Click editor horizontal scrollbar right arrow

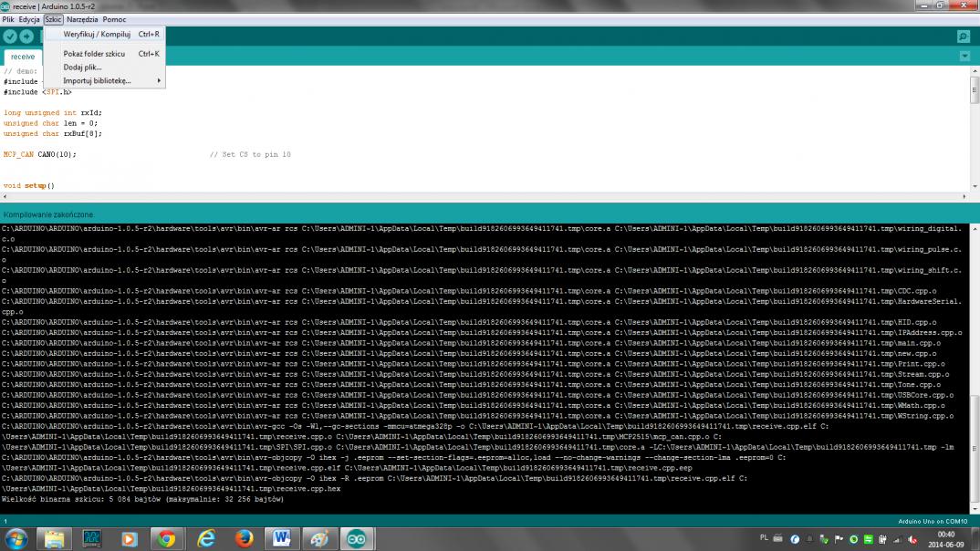point(964,196)
